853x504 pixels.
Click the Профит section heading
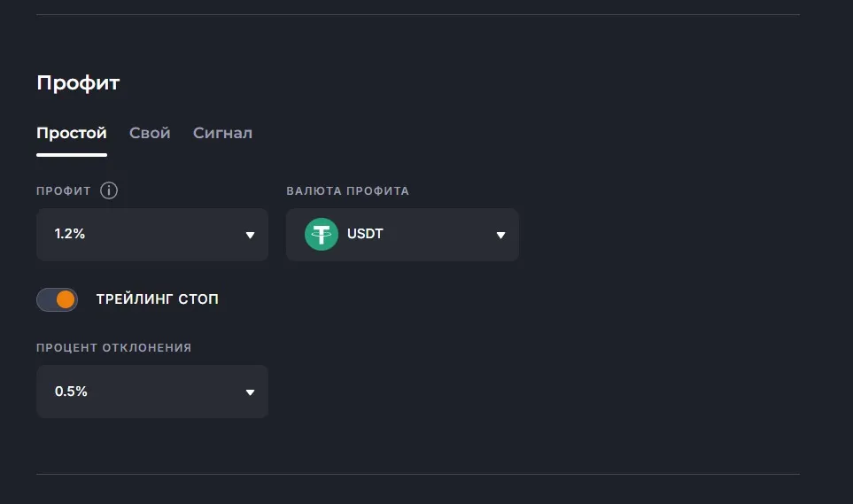78,83
